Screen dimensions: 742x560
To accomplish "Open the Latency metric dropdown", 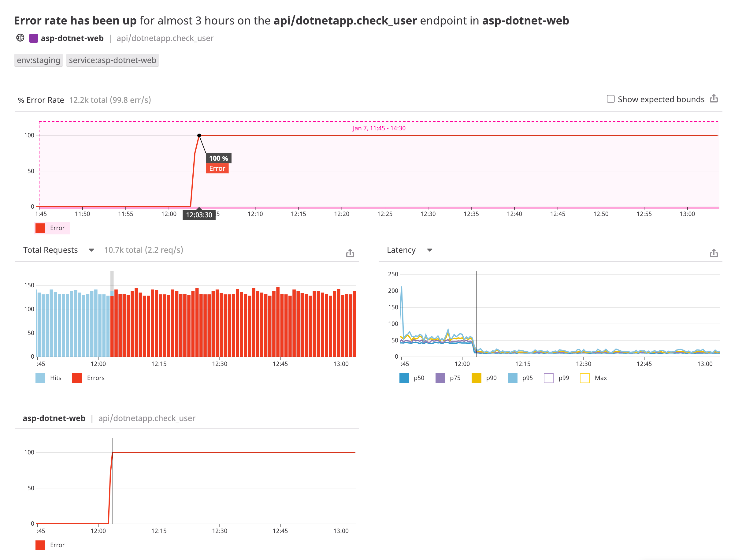I will point(430,250).
